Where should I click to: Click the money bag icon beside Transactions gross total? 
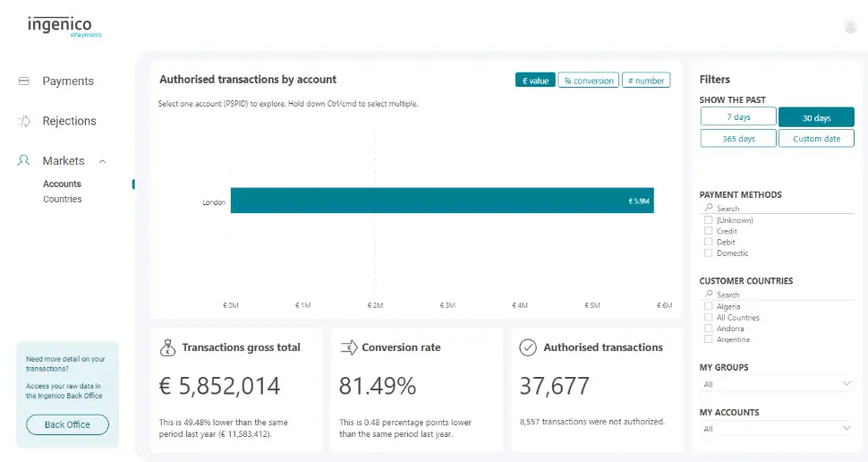click(167, 347)
